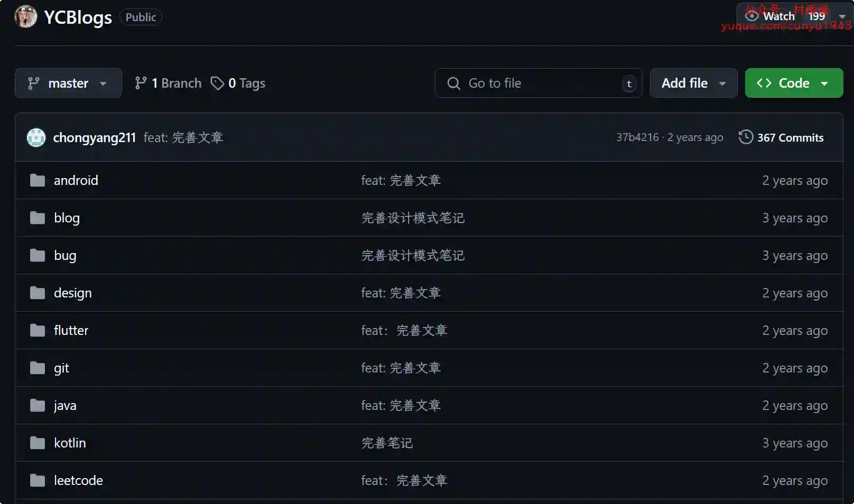Expand the Watch options arrow
The height and width of the screenshot is (504, 854).
coord(842,16)
